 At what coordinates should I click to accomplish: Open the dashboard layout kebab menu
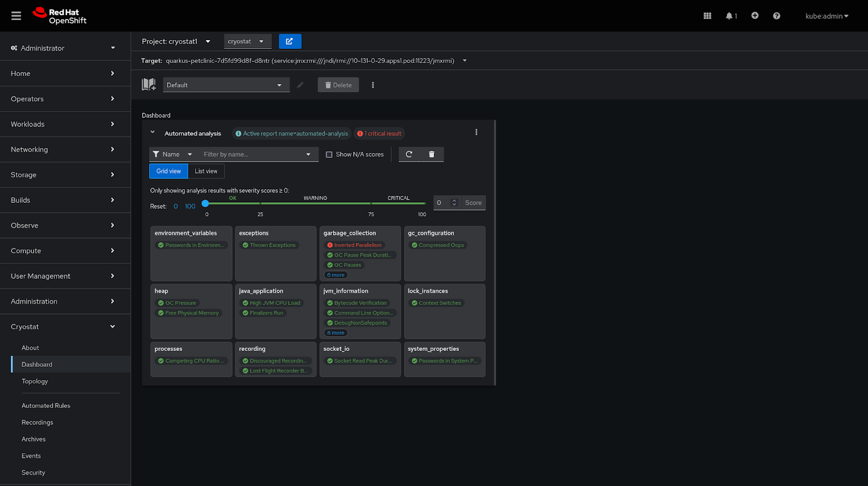pos(373,85)
